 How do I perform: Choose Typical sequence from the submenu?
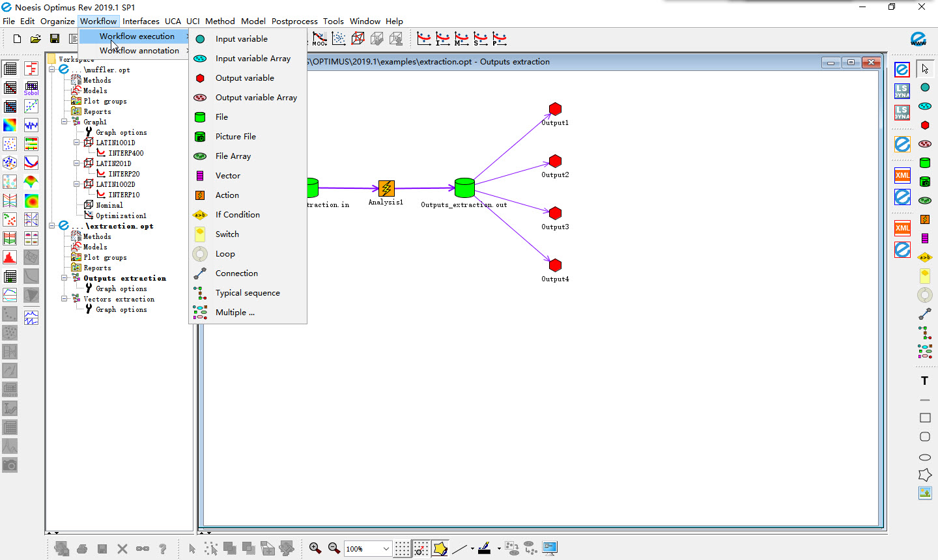click(248, 293)
